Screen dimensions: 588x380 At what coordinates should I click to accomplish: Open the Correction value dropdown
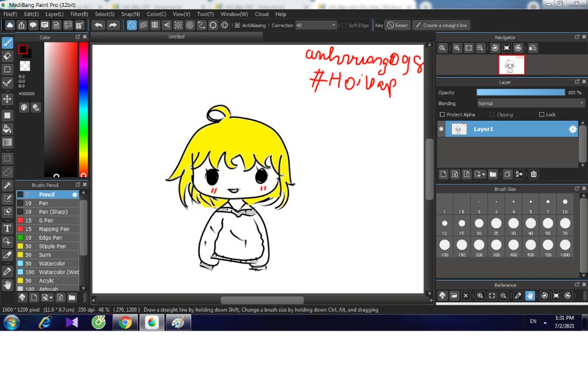[334, 25]
